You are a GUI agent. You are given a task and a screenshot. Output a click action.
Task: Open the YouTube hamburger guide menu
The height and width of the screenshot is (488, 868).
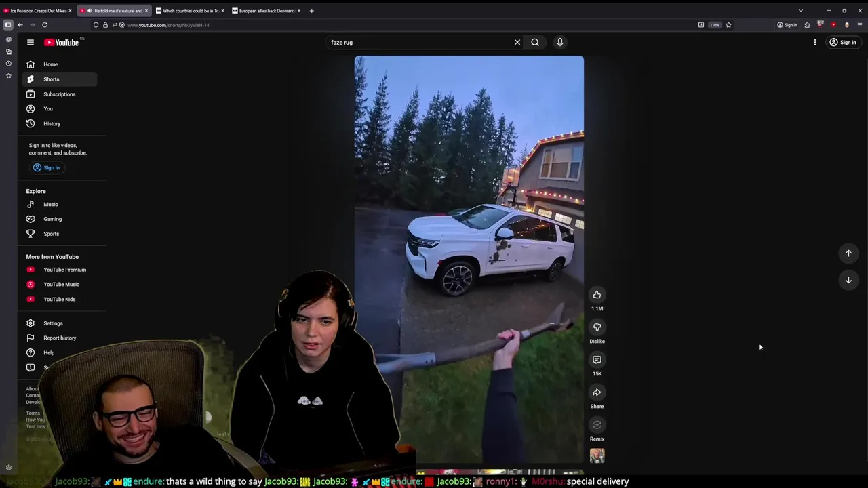tap(31, 42)
